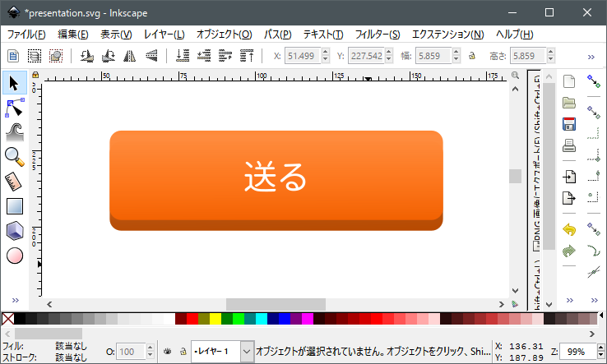Toggle current layer visibility eye
This screenshot has width=607, height=364.
point(167,351)
